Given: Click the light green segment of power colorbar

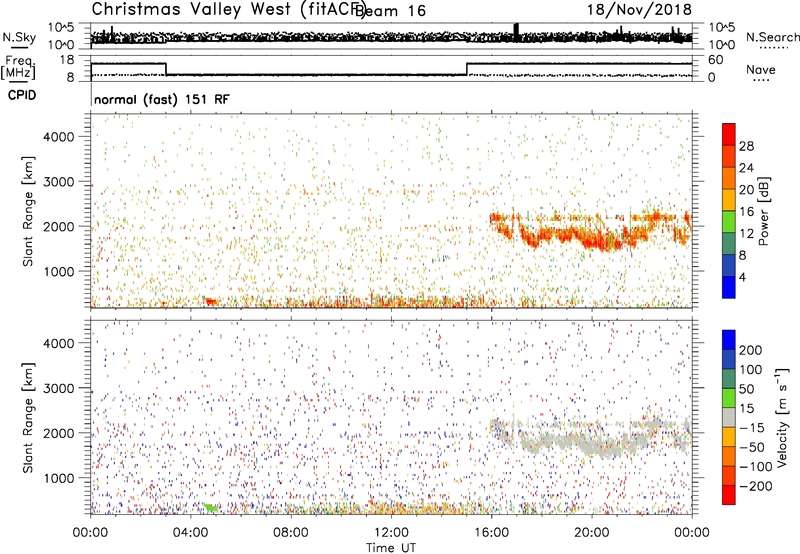Looking at the screenshot, I should [x=729, y=221].
